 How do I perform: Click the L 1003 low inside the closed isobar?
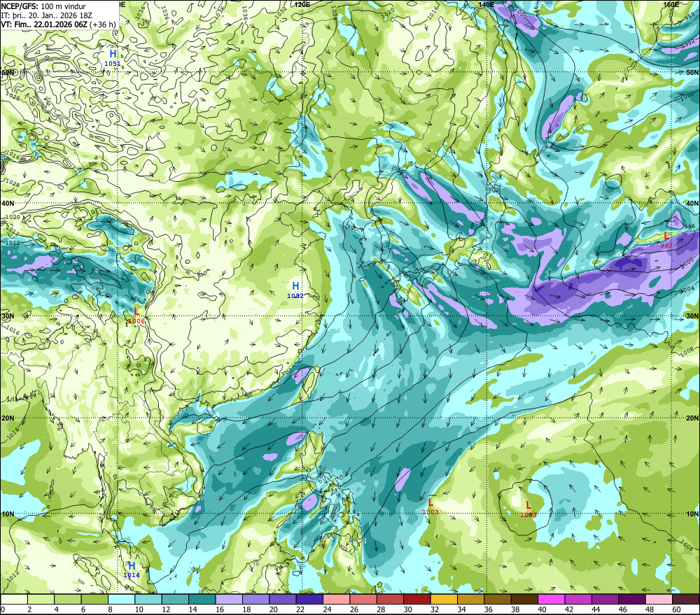tap(528, 509)
